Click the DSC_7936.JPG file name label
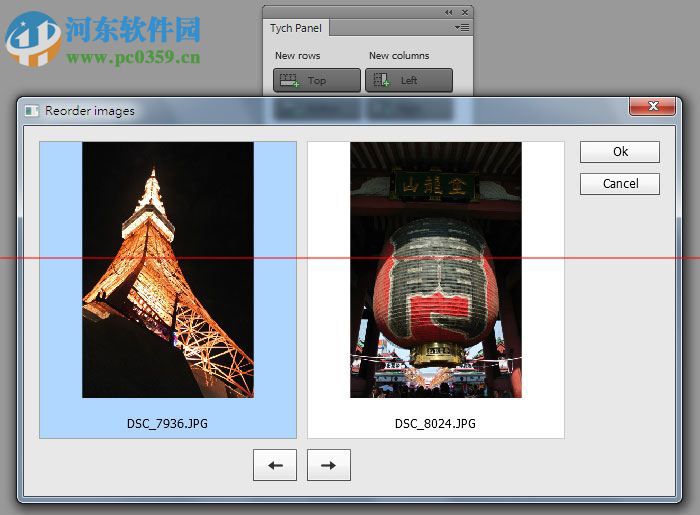The height and width of the screenshot is (515, 700). tap(167, 424)
